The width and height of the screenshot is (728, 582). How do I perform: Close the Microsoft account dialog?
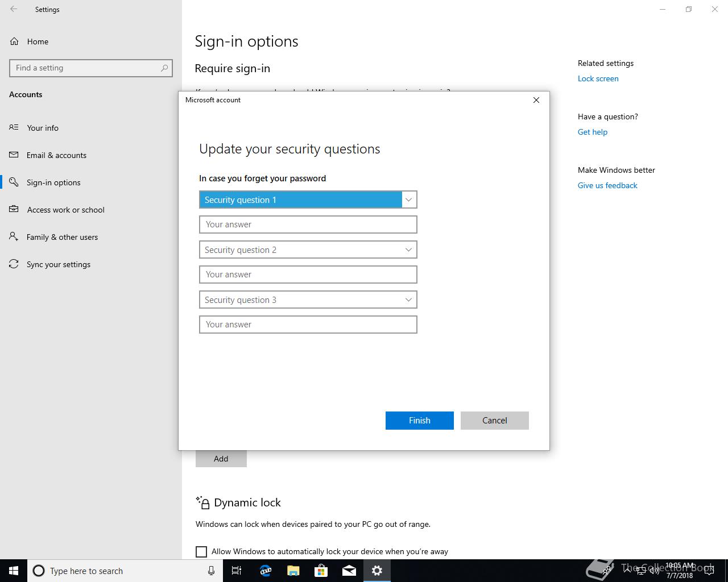point(536,100)
